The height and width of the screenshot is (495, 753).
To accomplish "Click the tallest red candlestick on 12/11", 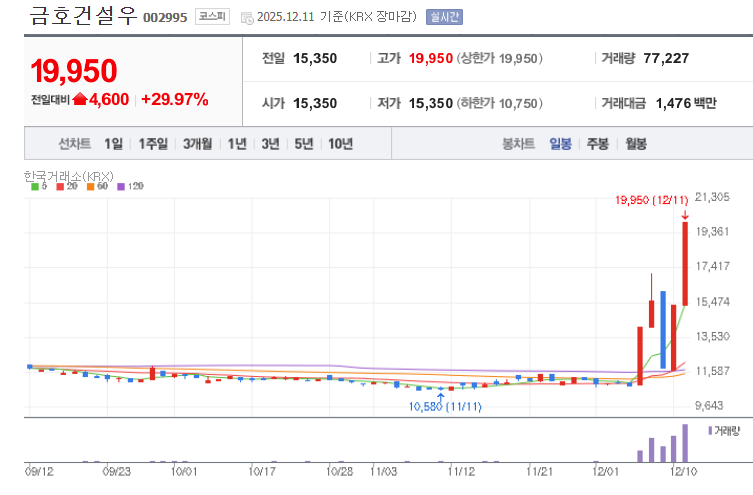I will 685,264.
